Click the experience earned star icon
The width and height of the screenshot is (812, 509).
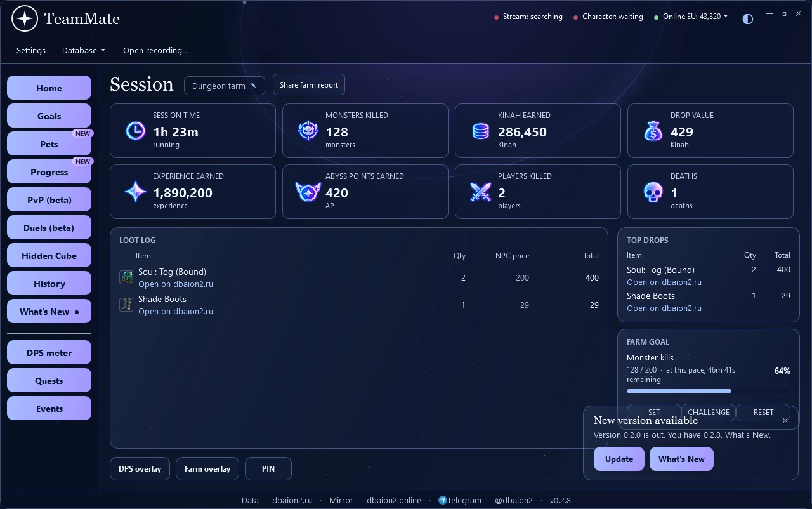[135, 192]
